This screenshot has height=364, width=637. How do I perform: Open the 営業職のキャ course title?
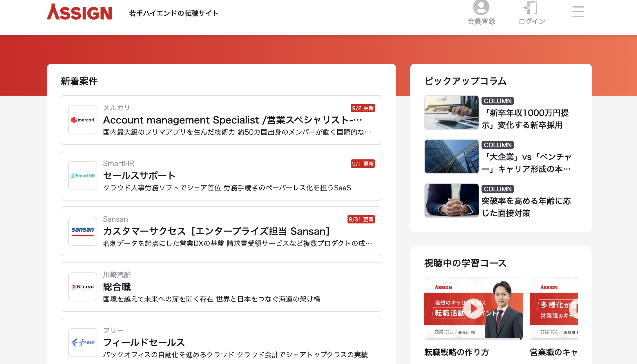point(554,352)
